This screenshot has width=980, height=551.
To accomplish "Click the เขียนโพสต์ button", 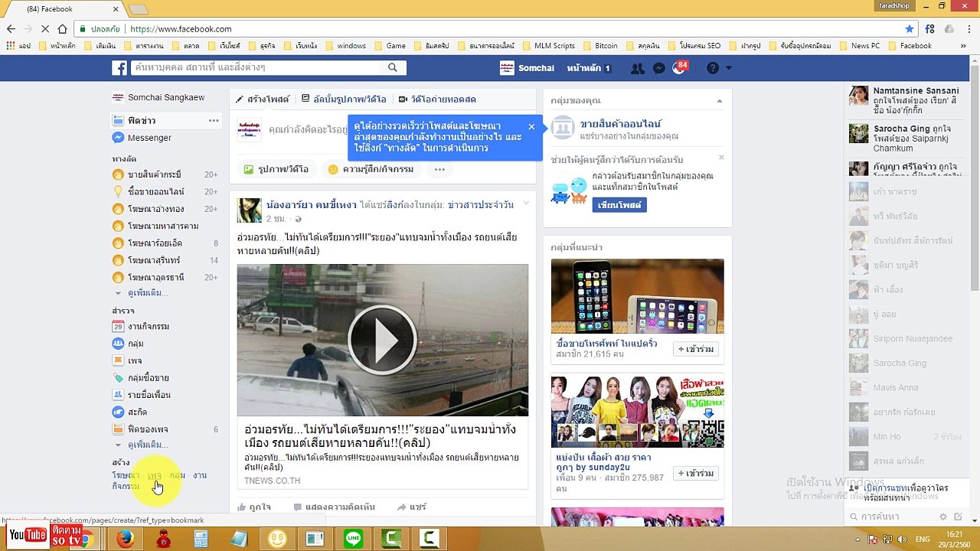I will pos(619,205).
